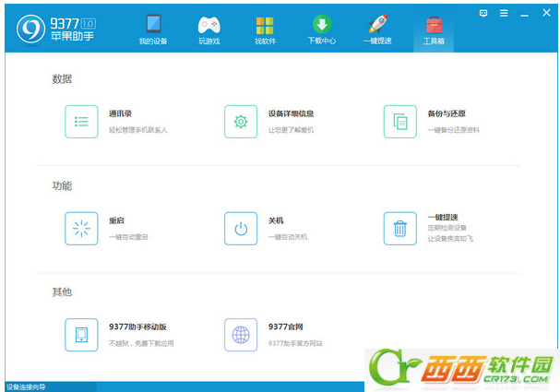Click the 一键备份还原资料 description
Image resolution: width=560 pixels, height=392 pixels.
click(x=454, y=130)
